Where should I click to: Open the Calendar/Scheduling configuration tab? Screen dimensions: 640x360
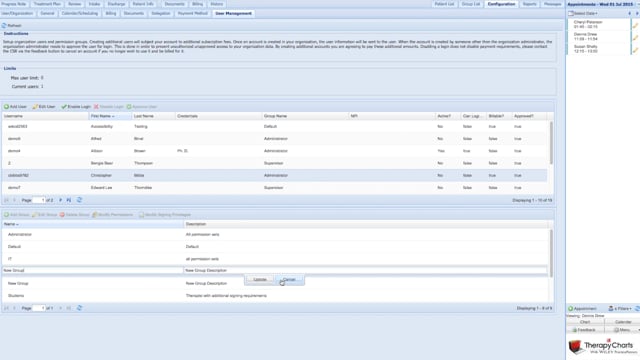coord(80,13)
